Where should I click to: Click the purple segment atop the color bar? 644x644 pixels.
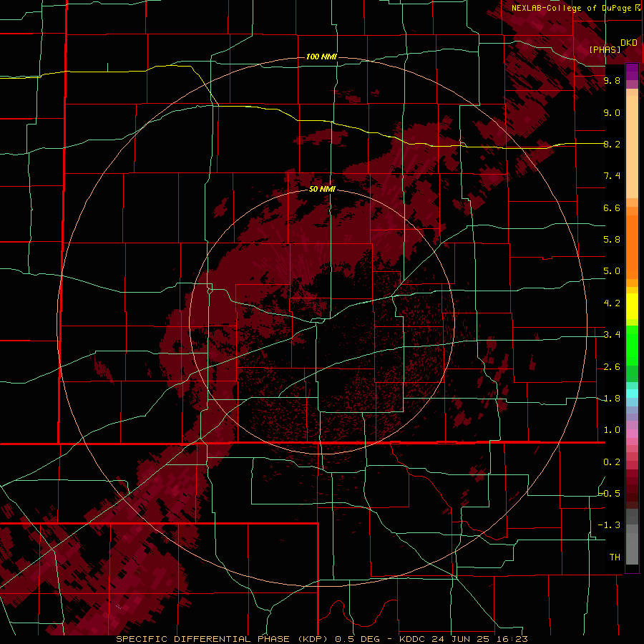632,72
